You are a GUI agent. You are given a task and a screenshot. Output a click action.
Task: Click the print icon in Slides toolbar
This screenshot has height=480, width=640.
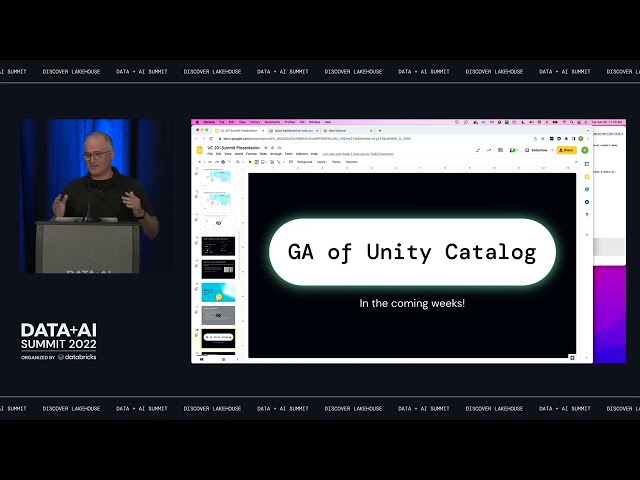click(x=223, y=162)
